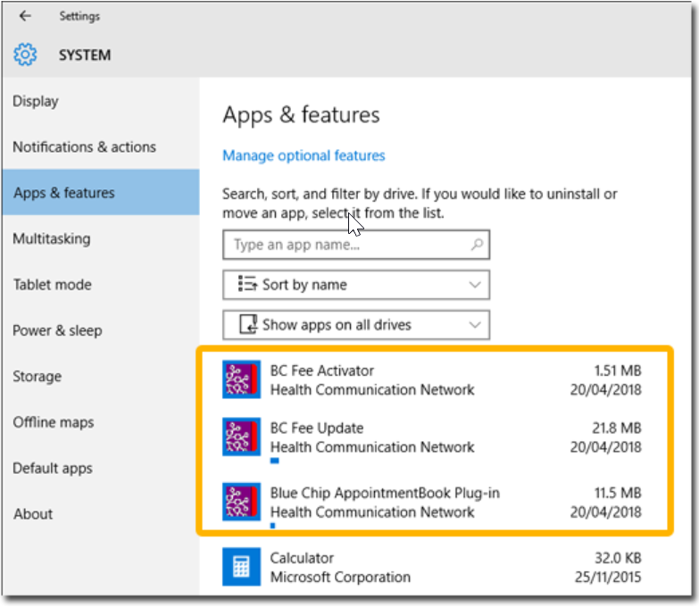This screenshot has height=616, width=699.
Task: Click the drive icon in filter box
Action: (248, 324)
